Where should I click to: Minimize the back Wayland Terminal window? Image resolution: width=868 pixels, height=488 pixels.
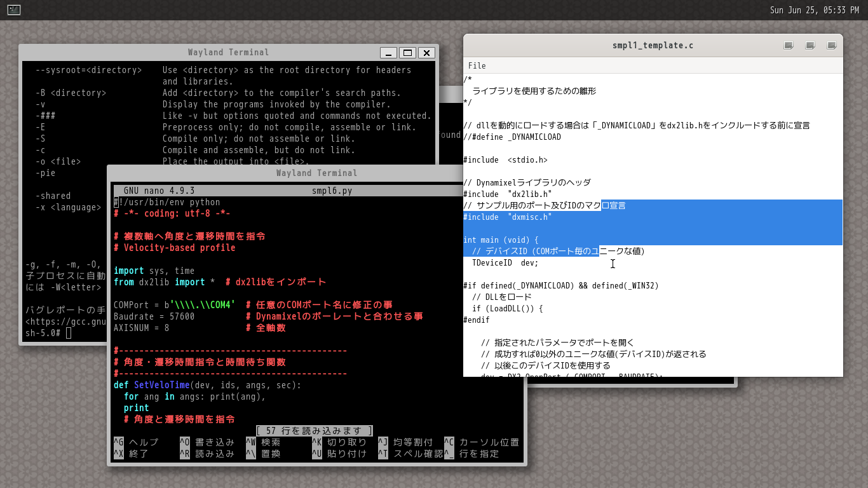pyautogui.click(x=388, y=53)
